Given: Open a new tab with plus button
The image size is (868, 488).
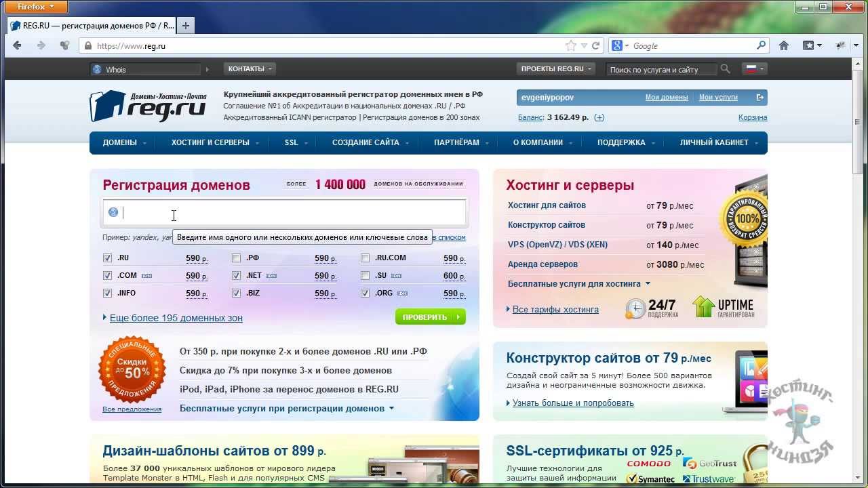Looking at the screenshot, I should click(185, 26).
